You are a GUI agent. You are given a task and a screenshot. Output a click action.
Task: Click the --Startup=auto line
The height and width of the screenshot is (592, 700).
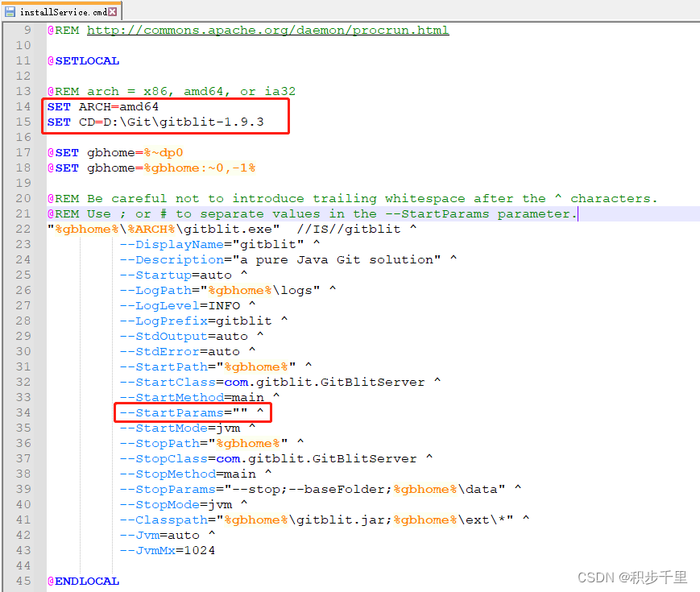pyautogui.click(x=184, y=275)
